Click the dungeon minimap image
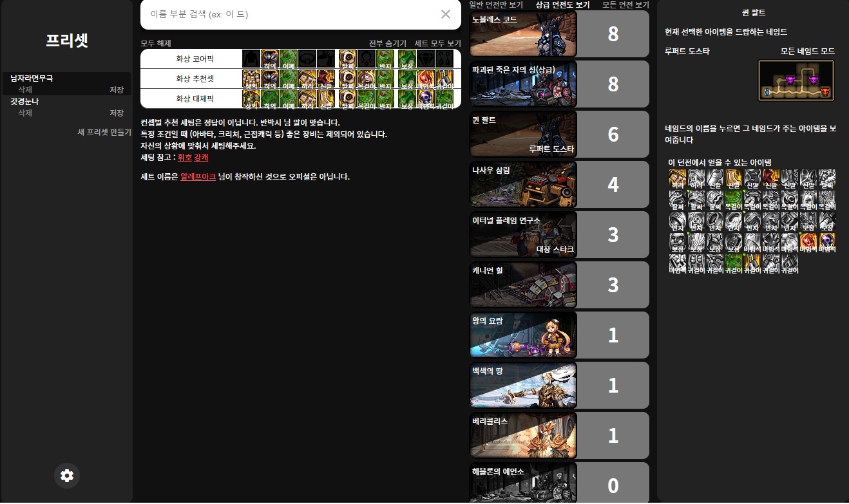849x504 pixels. click(796, 80)
